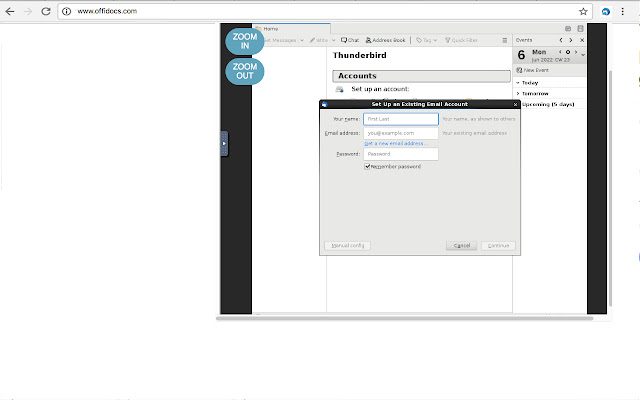640x400 pixels.
Task: Close the Set Up Existing Email dialog
Action: 516,104
